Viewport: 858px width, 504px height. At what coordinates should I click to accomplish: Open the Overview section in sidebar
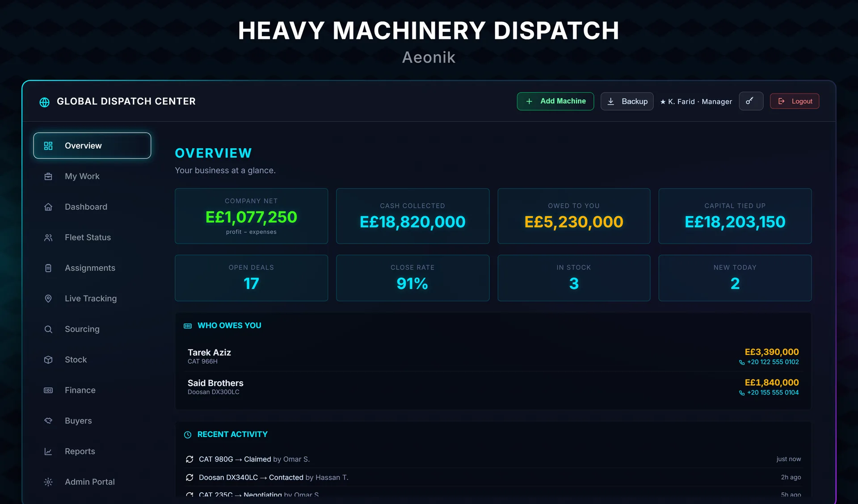[x=92, y=146]
